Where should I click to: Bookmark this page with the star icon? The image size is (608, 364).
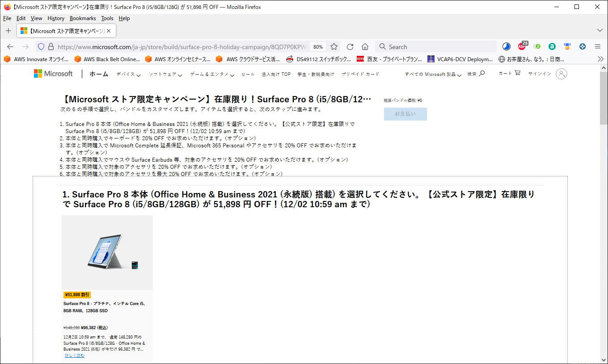click(334, 47)
